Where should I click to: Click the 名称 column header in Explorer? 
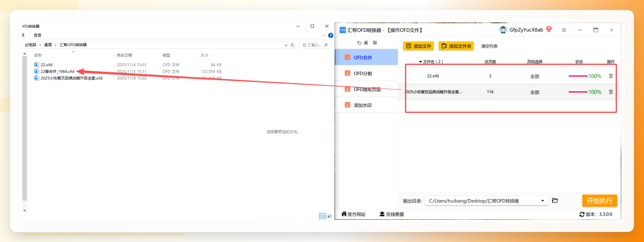pos(38,55)
